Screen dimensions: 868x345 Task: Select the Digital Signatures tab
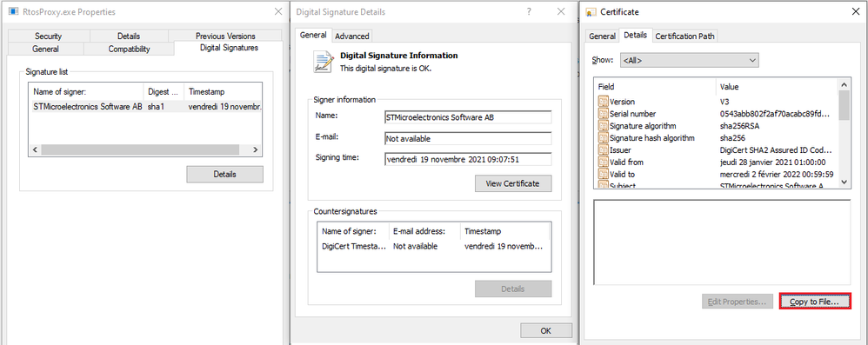coord(229,48)
